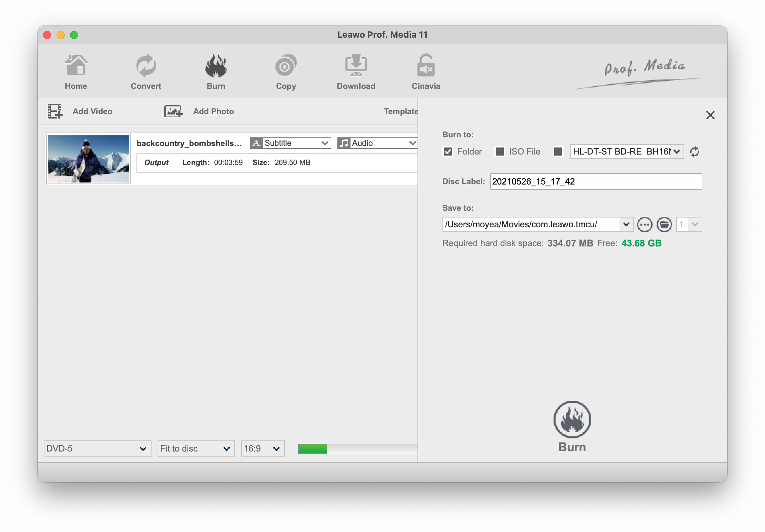Image resolution: width=765 pixels, height=532 pixels.
Task: Select the Cinavia removal icon
Action: (426, 66)
